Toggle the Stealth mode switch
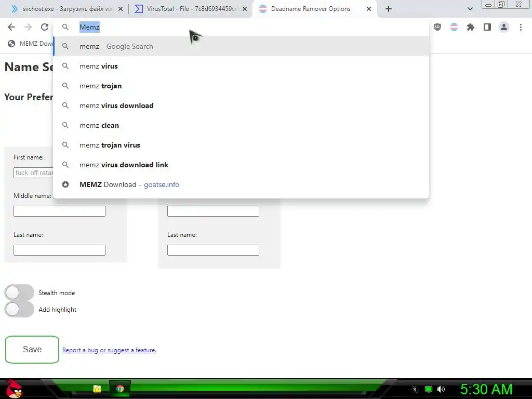532x399 pixels. pyautogui.click(x=19, y=292)
